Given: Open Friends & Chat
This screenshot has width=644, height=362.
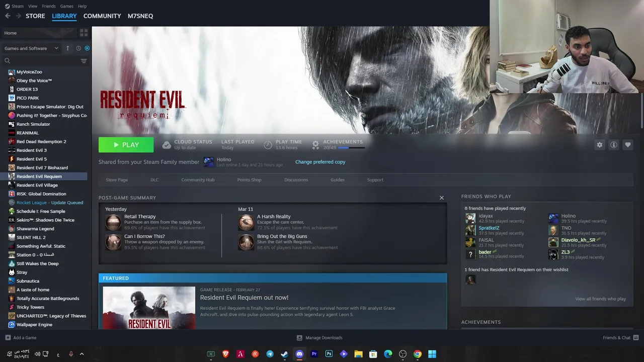Looking at the screenshot, I should click(x=621, y=338).
